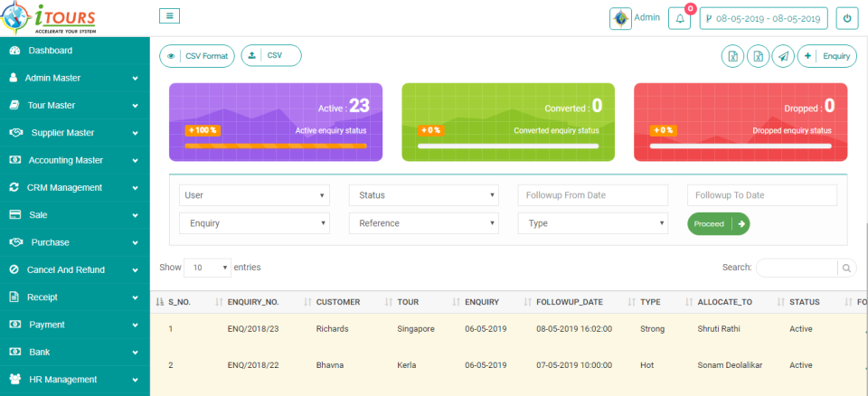Click the paper plane send icon

click(x=783, y=56)
